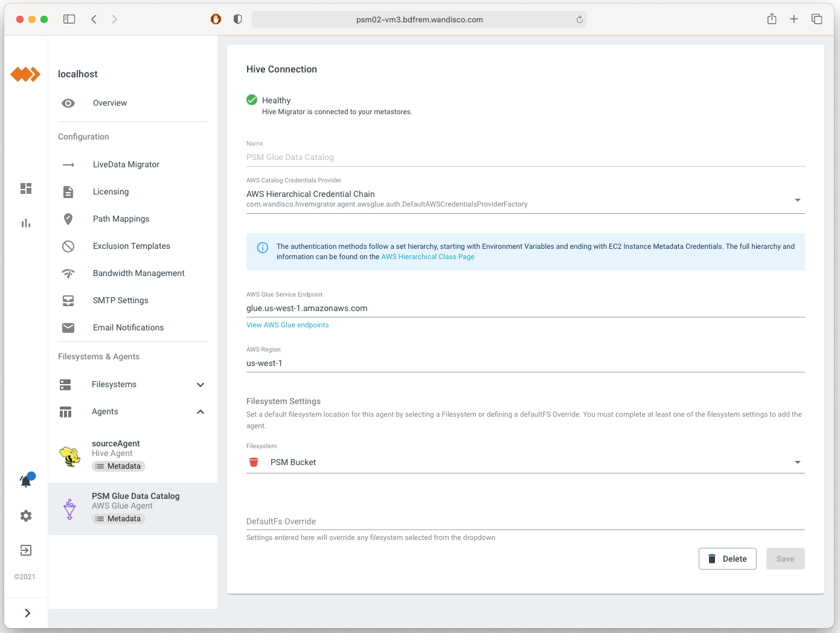The image size is (840, 633).
Task: Go forward using Safari forward arrow
Action: 115,19
